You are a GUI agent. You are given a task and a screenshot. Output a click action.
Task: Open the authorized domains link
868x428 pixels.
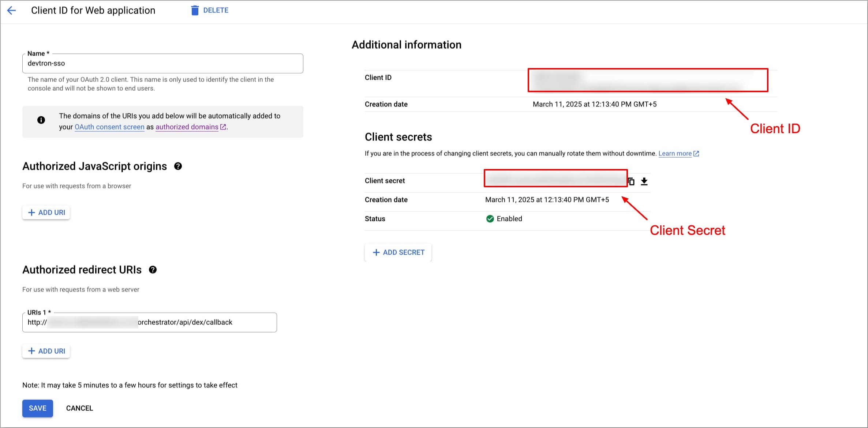(x=187, y=127)
